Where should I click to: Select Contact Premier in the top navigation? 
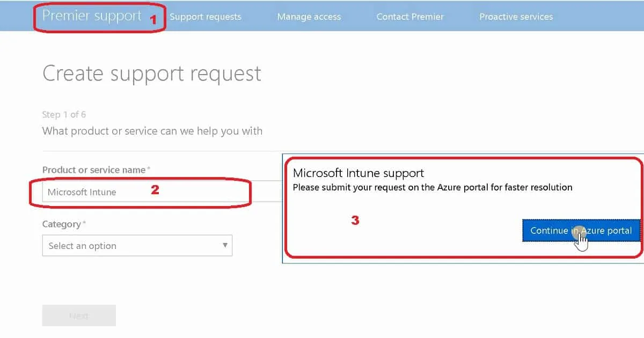tap(410, 17)
